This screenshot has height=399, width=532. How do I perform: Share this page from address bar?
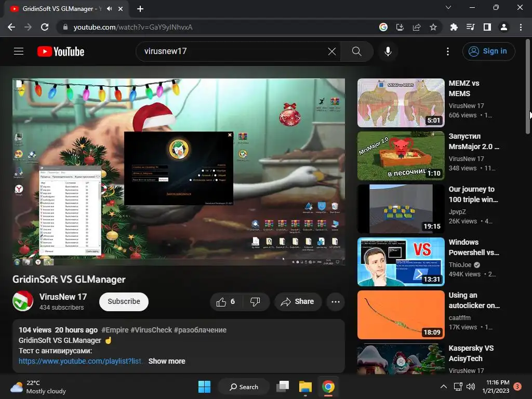[417, 27]
